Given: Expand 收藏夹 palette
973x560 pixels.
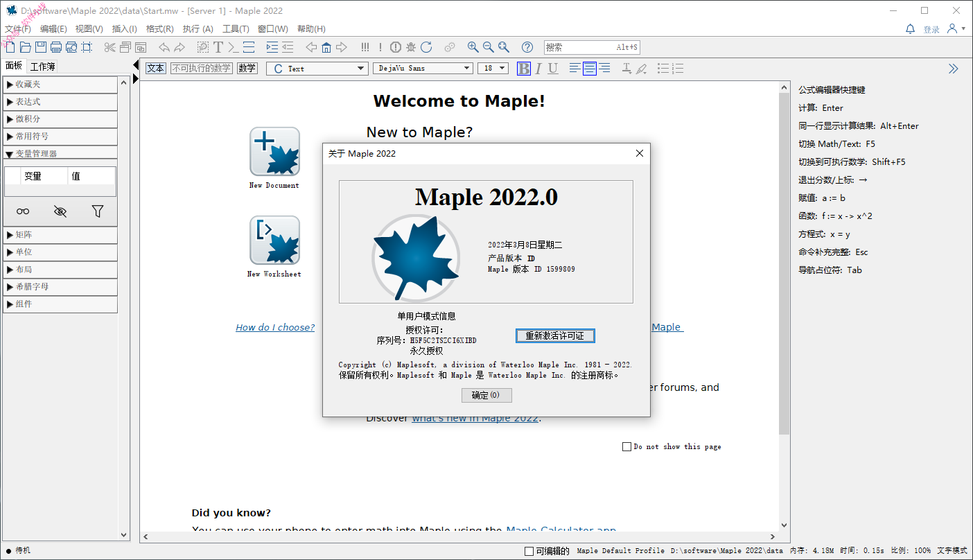Looking at the screenshot, I should pyautogui.click(x=60, y=85).
